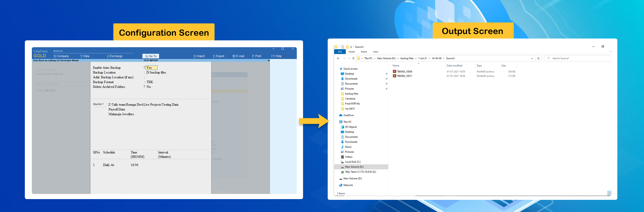Click 16-56-09 in breadcrumb path

click(436, 58)
